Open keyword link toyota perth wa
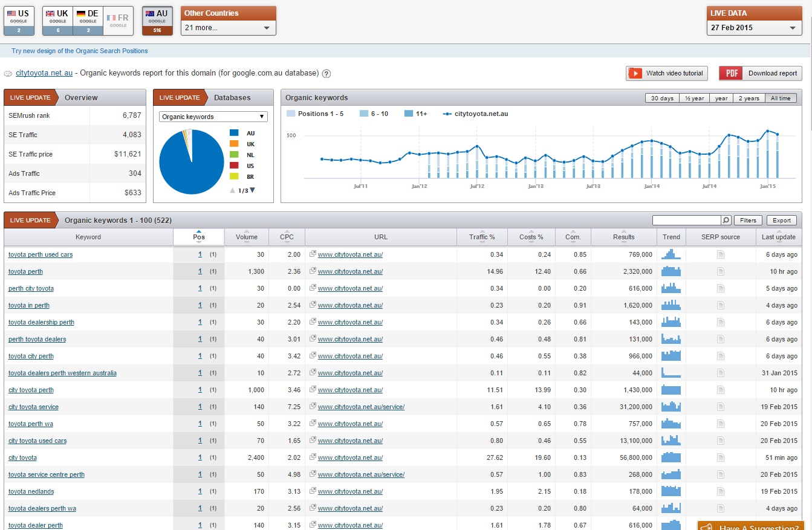Viewport: 812px width, 530px height. [x=31, y=424]
